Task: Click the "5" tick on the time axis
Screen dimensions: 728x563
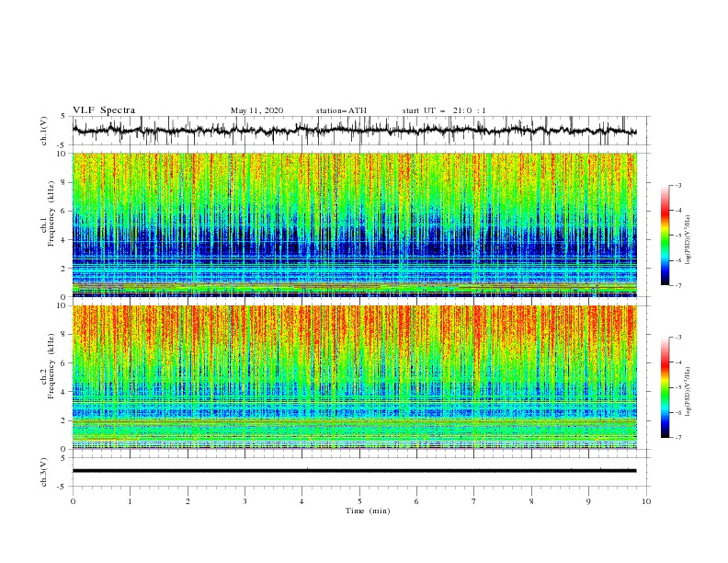Action: tap(359, 501)
